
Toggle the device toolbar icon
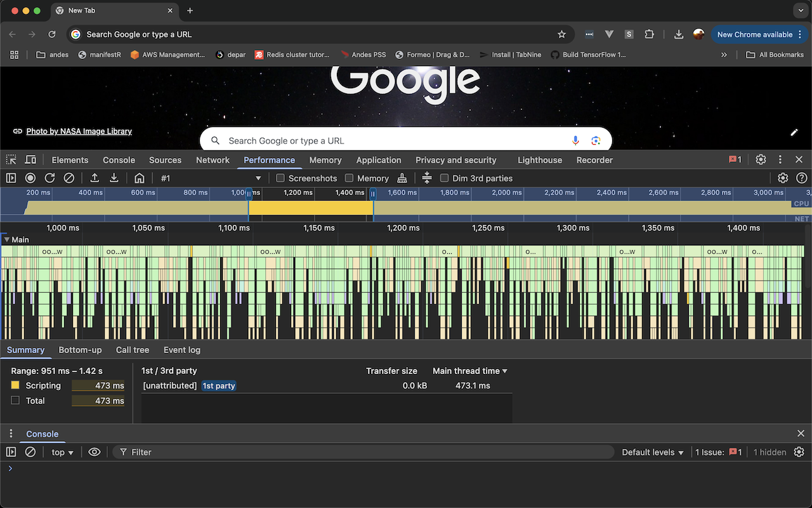click(x=30, y=160)
